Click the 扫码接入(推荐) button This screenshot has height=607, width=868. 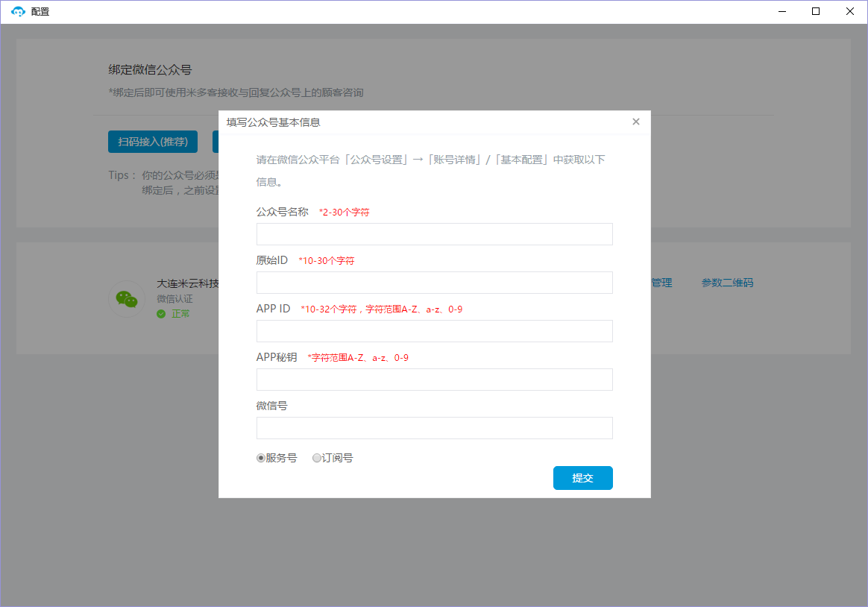(x=153, y=142)
